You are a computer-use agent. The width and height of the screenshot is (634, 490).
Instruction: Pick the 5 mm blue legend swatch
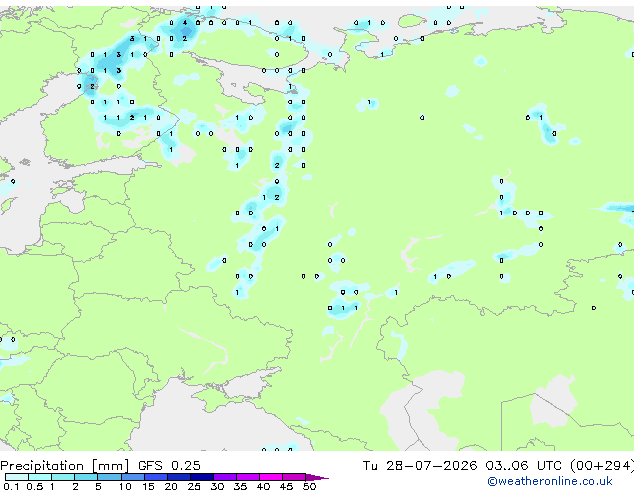click(109, 477)
